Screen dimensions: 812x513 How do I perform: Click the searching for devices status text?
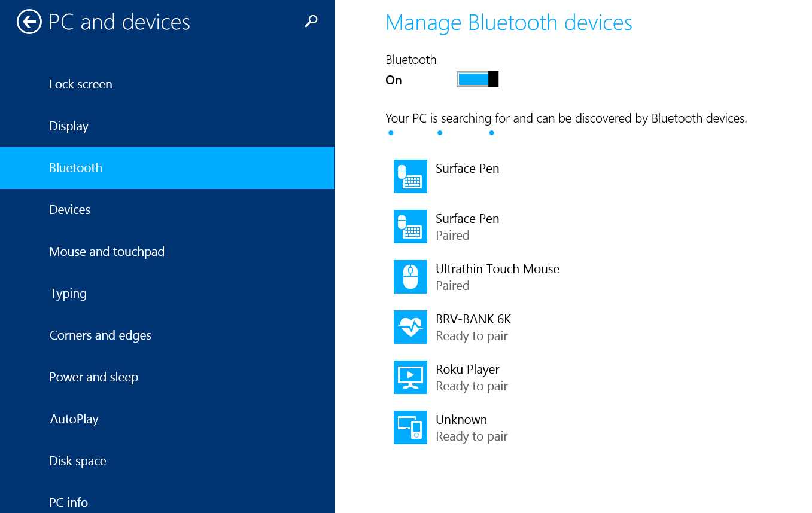(566, 118)
